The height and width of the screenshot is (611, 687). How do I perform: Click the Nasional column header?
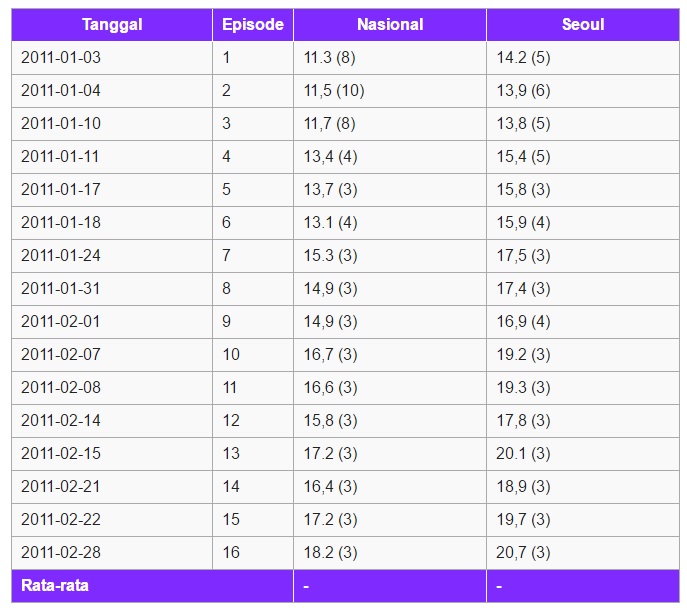tap(390, 25)
